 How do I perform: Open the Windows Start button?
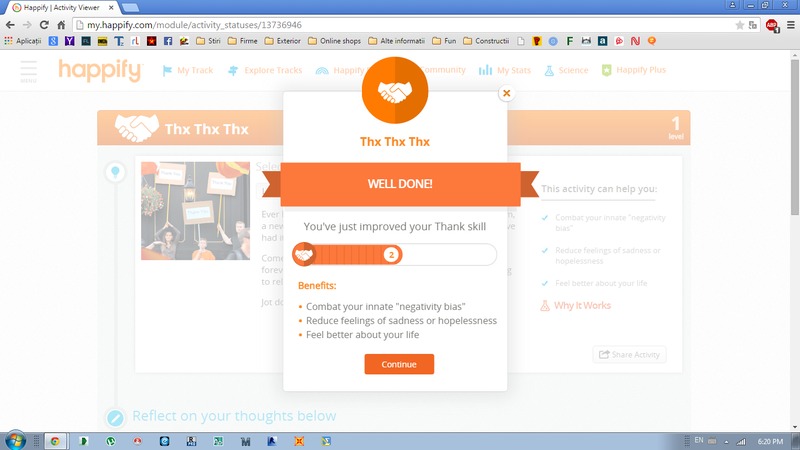pyautogui.click(x=15, y=441)
